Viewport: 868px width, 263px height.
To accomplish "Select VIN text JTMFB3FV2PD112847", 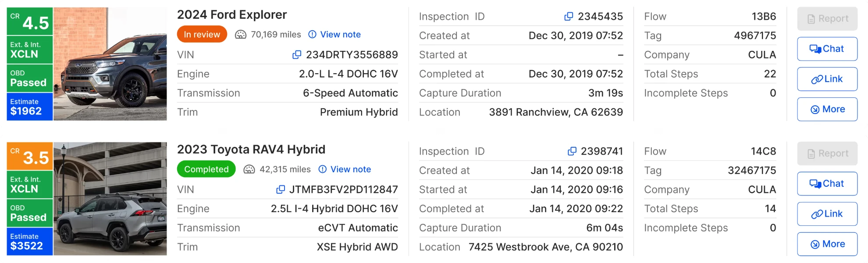I will click(344, 189).
